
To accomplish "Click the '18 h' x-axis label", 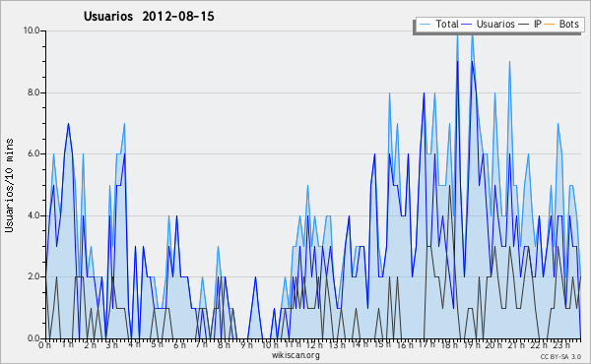I will pyautogui.click(x=449, y=344).
